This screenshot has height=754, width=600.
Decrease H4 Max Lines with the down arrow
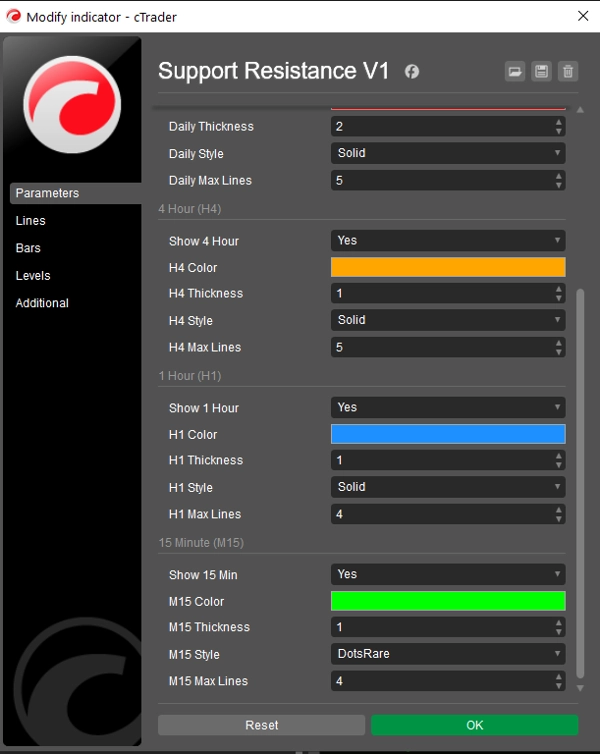558,352
